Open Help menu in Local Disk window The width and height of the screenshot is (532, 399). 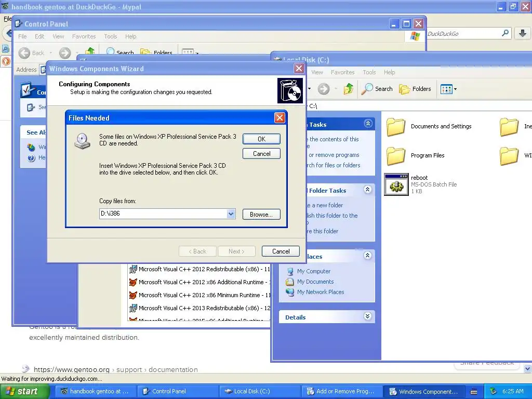[390, 72]
